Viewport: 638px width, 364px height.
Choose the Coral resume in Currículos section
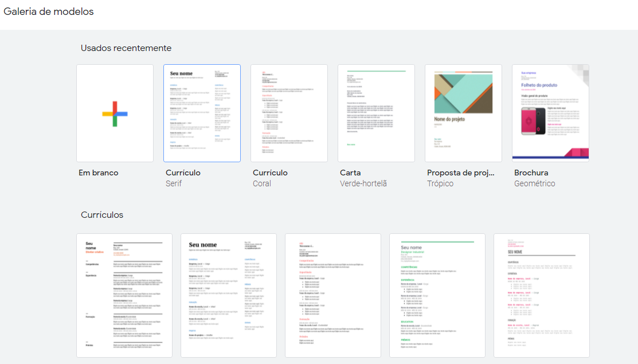click(x=333, y=296)
